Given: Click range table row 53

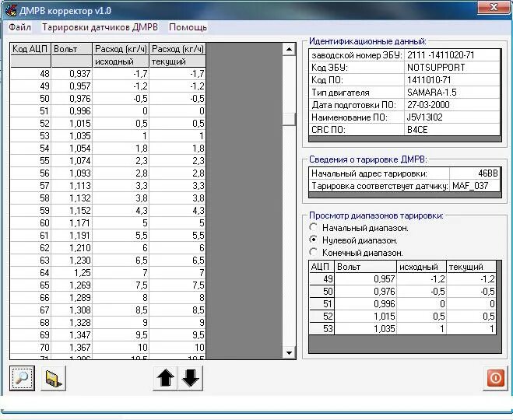Looking at the screenshot, I should click(x=402, y=328).
